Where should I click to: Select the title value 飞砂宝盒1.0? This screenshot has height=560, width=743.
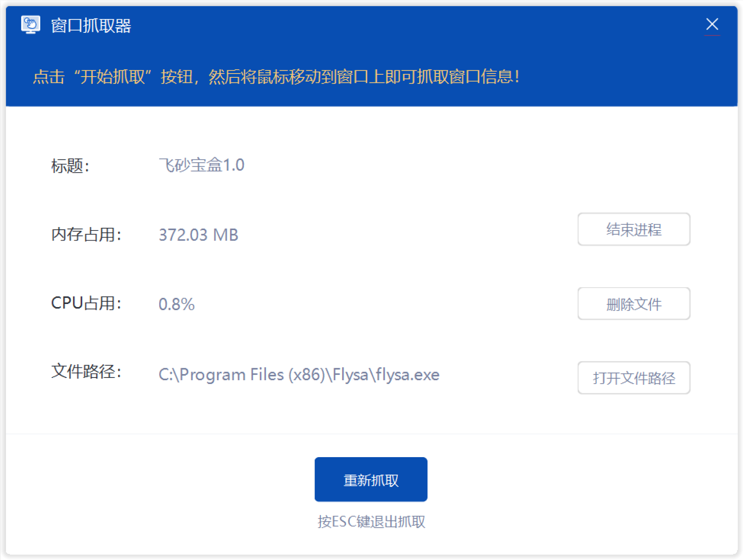pos(201,165)
